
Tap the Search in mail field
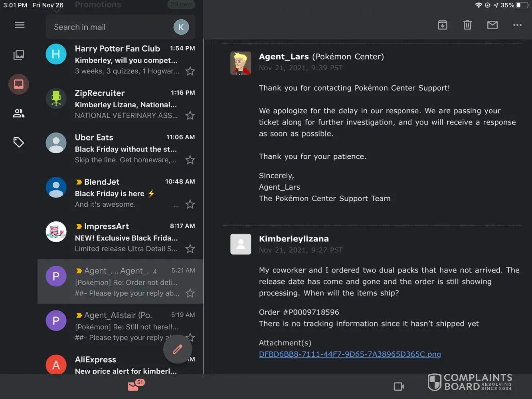pos(108,27)
